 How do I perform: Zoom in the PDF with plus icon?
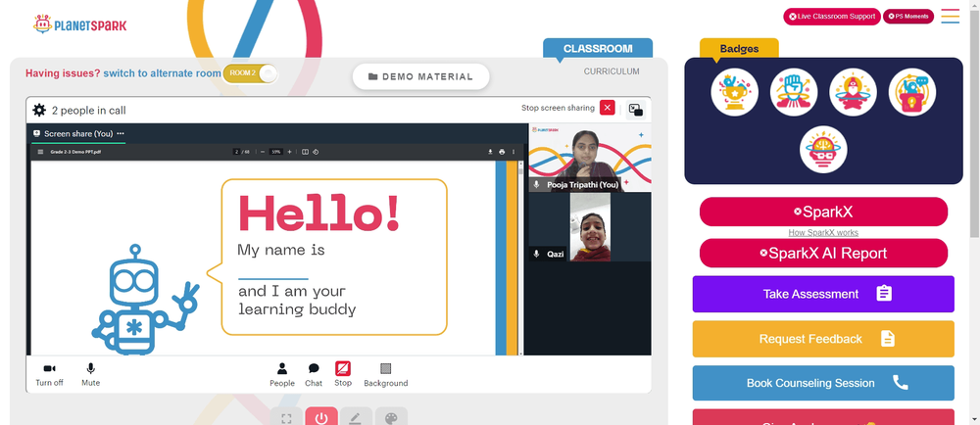pyautogui.click(x=289, y=152)
